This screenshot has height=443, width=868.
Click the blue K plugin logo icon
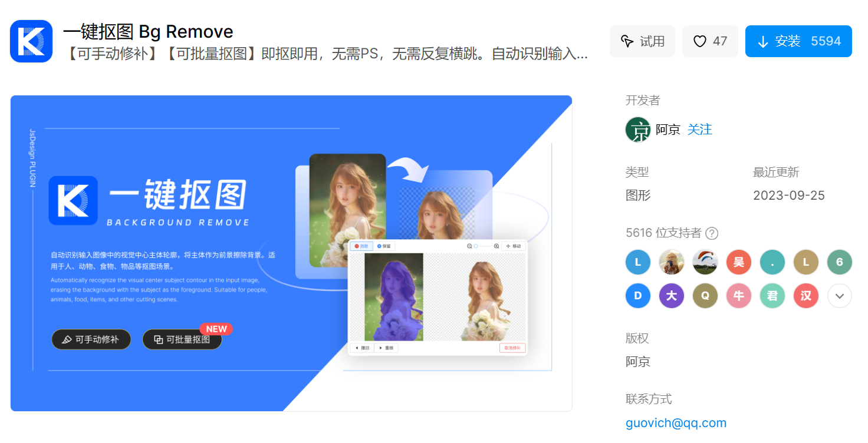click(31, 41)
